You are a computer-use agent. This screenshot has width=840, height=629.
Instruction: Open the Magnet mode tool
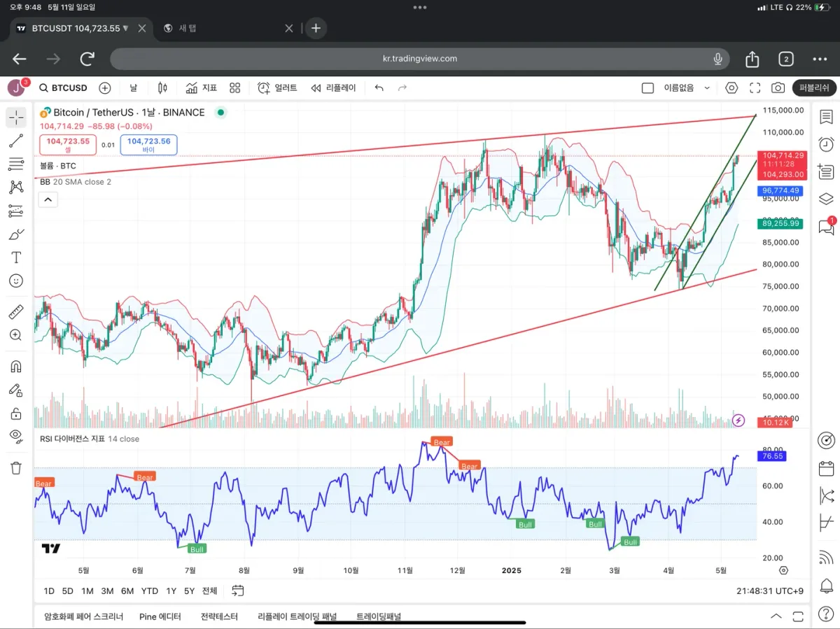point(15,367)
